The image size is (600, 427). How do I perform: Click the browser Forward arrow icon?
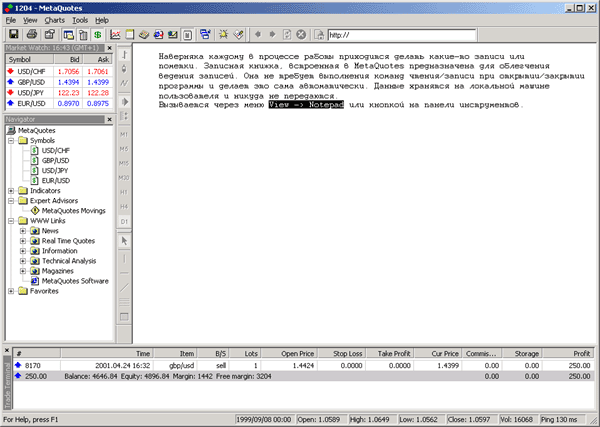272,35
